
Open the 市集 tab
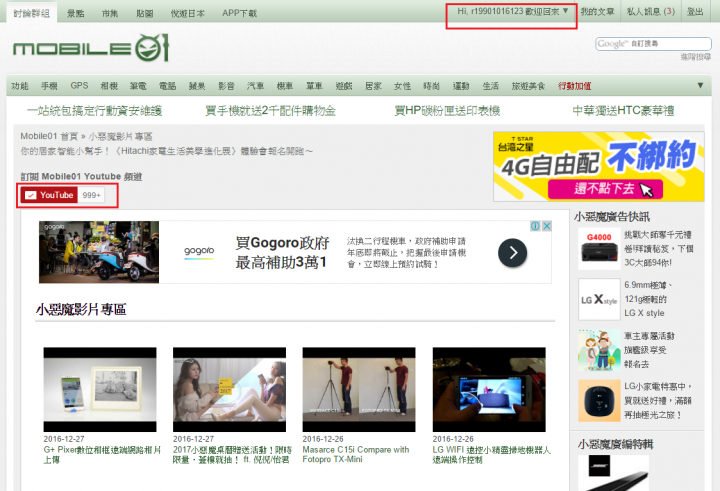[110, 13]
